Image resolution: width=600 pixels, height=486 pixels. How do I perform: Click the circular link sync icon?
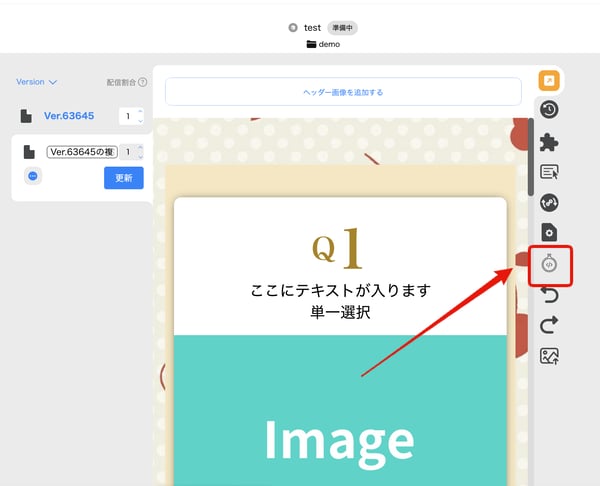click(548, 203)
